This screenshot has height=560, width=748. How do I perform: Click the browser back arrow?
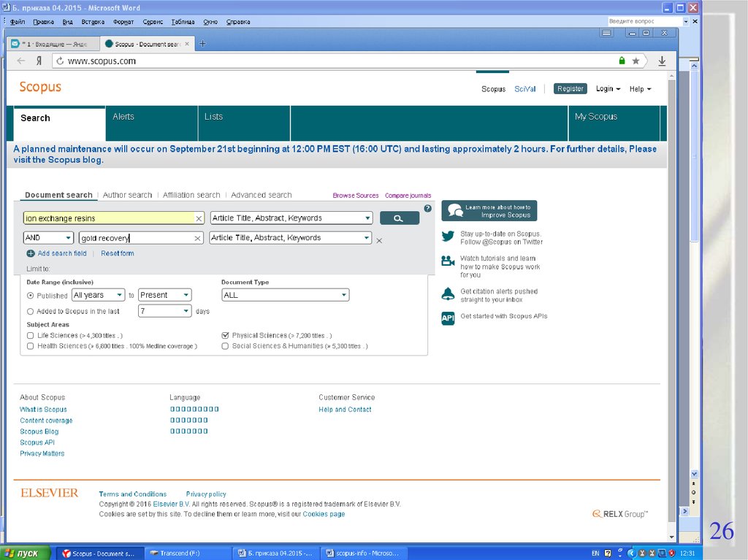[21, 61]
